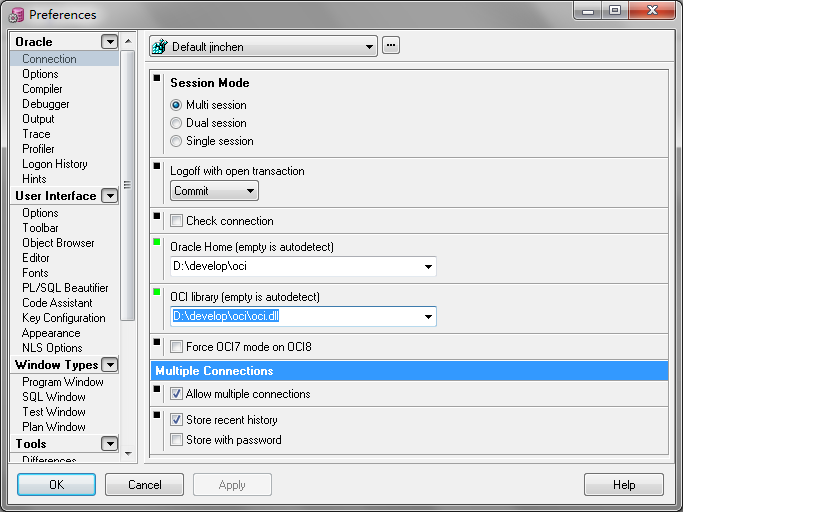819x512 pixels.
Task: Collapse the User Interface category arrow
Action: pyautogui.click(x=110, y=196)
